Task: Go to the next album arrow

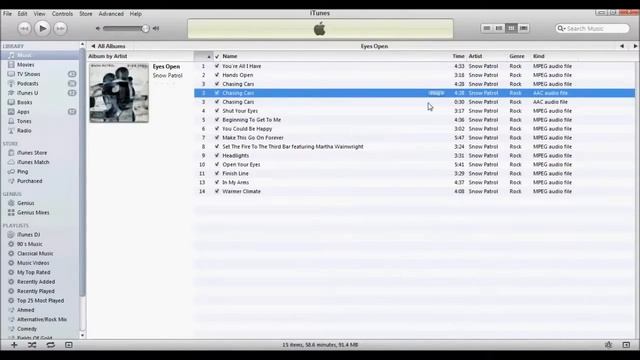Action: point(635,46)
